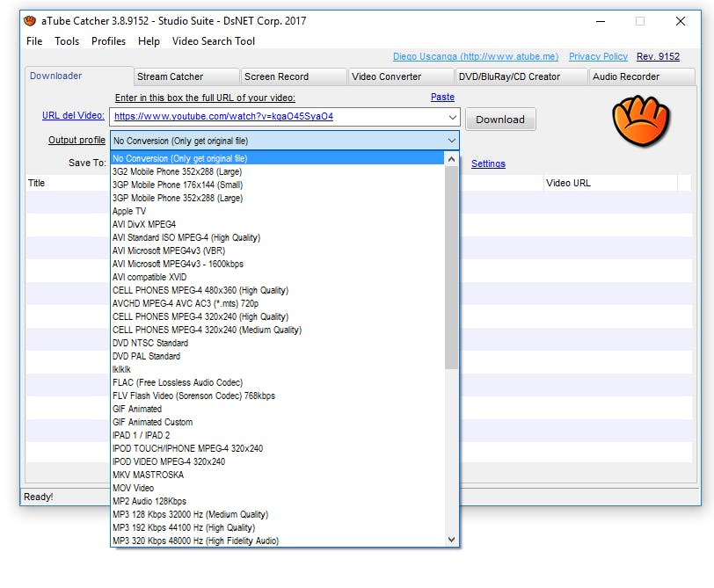Image resolution: width=714 pixels, height=588 pixels.
Task: Open the Audio Recorder tab
Action: pos(642,76)
